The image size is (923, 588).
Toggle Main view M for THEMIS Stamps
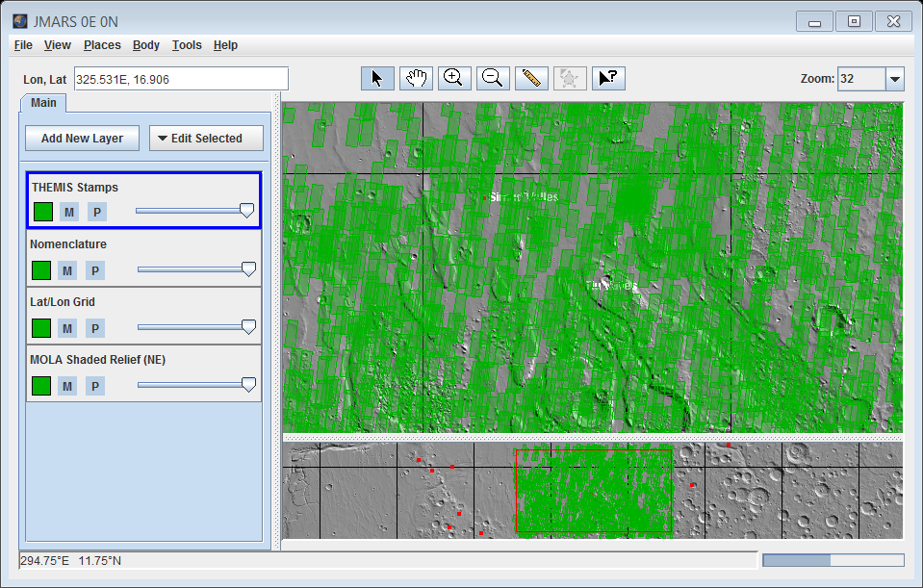point(68,212)
